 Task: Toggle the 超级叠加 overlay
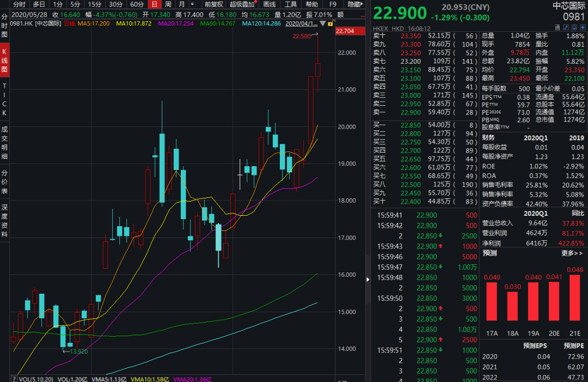[x=242, y=4]
